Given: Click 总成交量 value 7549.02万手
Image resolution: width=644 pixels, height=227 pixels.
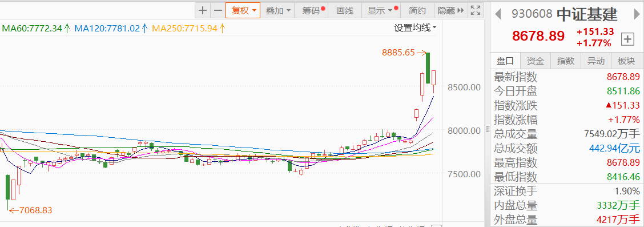Looking at the screenshot, I should point(612,134).
